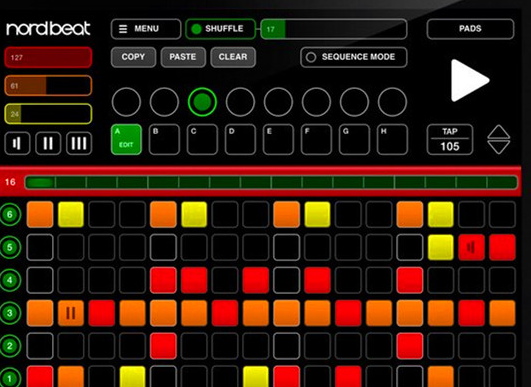
Task: Click the PASTE button
Action: click(x=183, y=57)
